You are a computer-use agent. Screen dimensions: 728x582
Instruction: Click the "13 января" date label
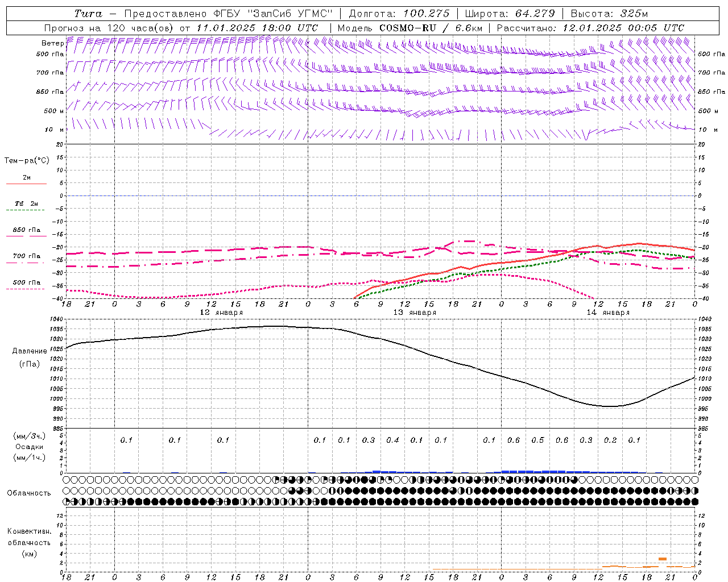(x=415, y=313)
